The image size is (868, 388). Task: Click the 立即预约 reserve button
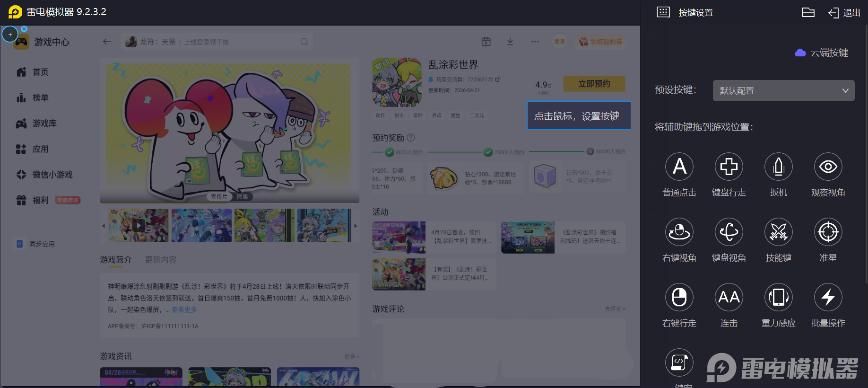pyautogui.click(x=594, y=84)
